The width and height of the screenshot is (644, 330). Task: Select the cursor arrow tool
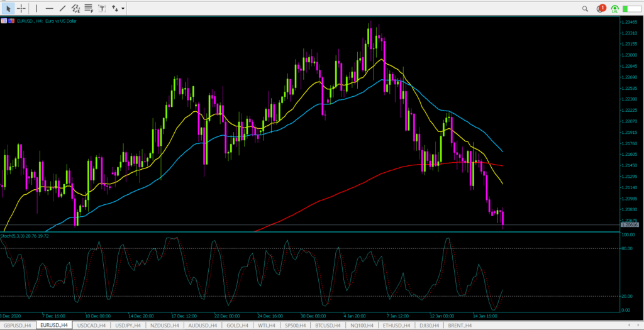[9, 8]
